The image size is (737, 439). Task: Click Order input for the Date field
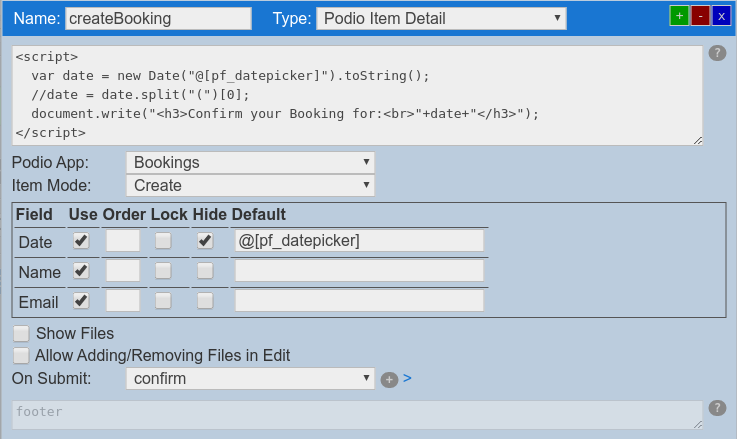pos(123,241)
